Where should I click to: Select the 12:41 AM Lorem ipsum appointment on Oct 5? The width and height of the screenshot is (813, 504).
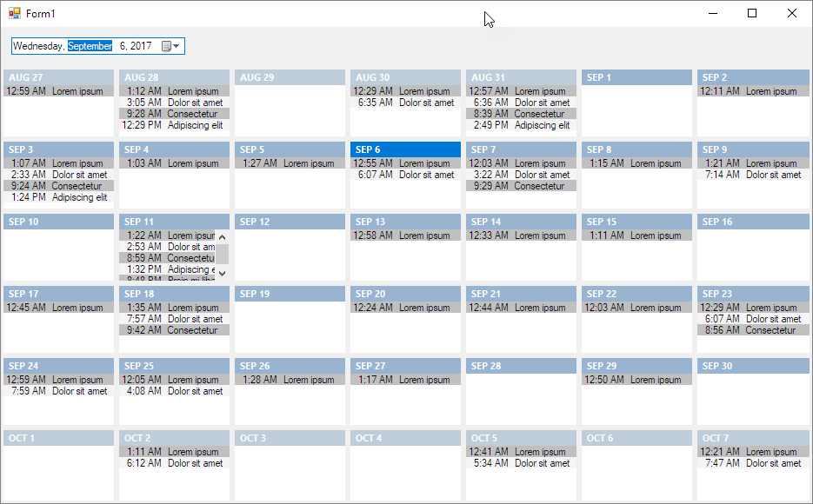(520, 451)
